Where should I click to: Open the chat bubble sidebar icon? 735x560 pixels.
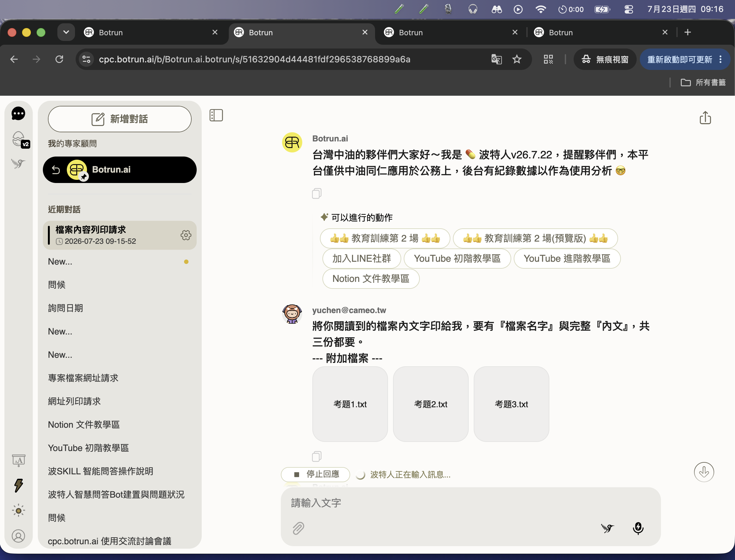(18, 114)
